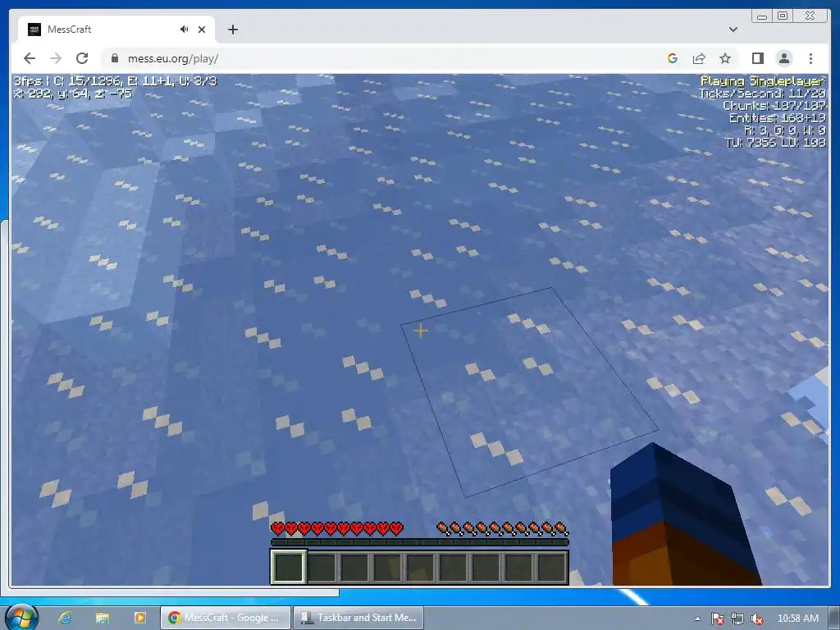
Task: Bookmark this tab with the star icon
Action: (x=725, y=58)
